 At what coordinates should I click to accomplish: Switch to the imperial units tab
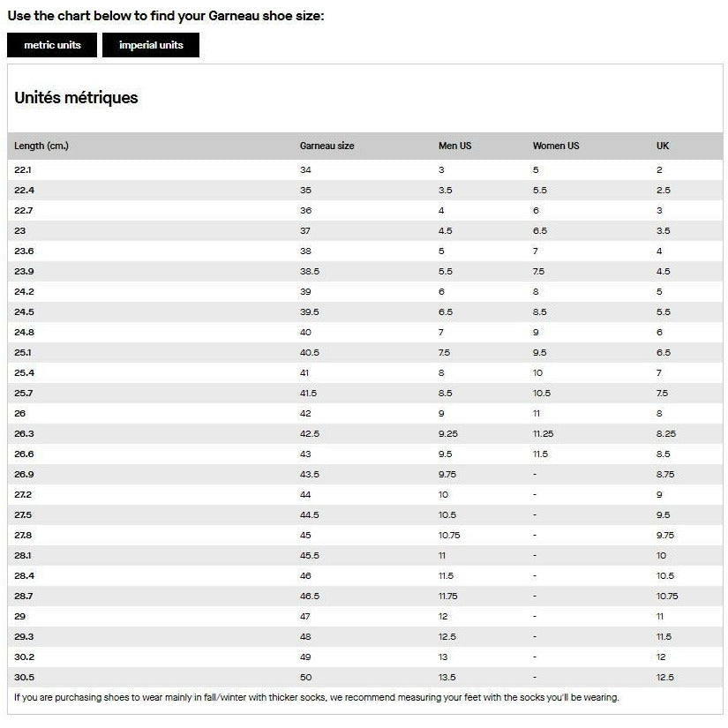tap(151, 45)
